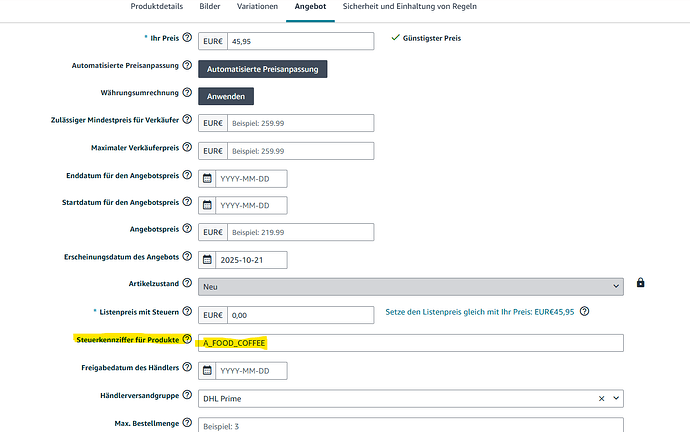690x432 pixels.
Task: Click Setze den Listenpreis gleich link
Action: point(479,312)
